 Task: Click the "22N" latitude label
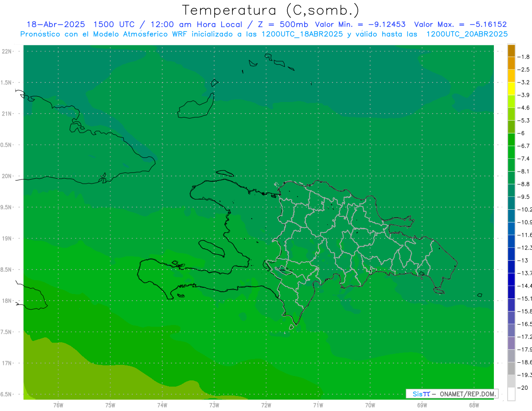[7, 51]
